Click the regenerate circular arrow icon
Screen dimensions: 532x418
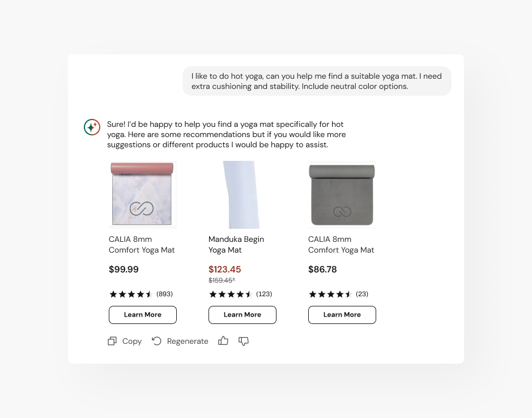[157, 341]
